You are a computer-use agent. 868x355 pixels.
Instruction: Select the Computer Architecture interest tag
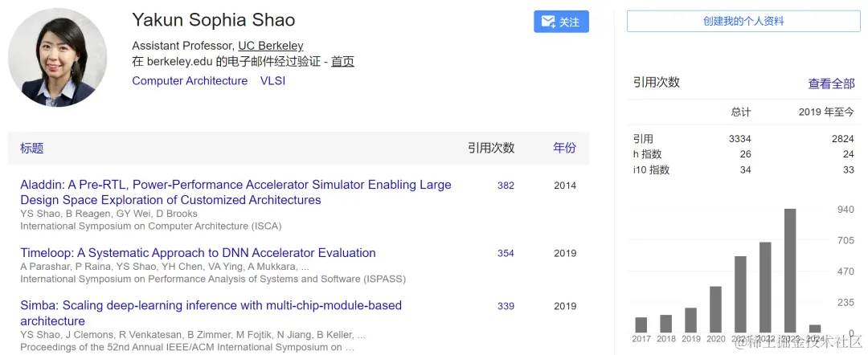pyautogui.click(x=190, y=81)
